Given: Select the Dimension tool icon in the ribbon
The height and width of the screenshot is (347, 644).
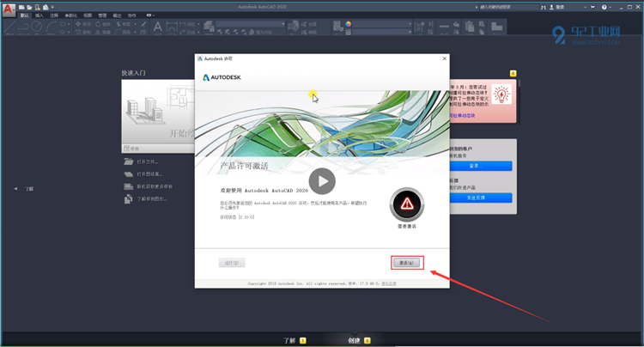Looking at the screenshot, I should [172, 27].
